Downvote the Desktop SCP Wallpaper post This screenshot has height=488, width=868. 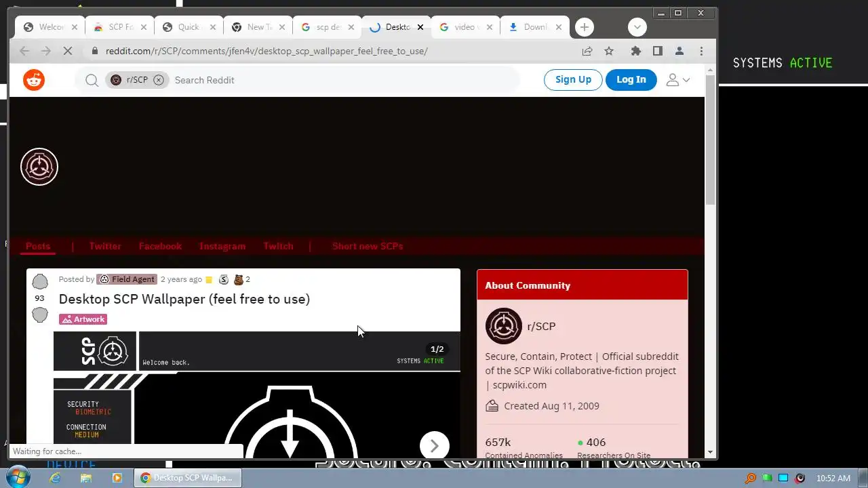pos(40,314)
